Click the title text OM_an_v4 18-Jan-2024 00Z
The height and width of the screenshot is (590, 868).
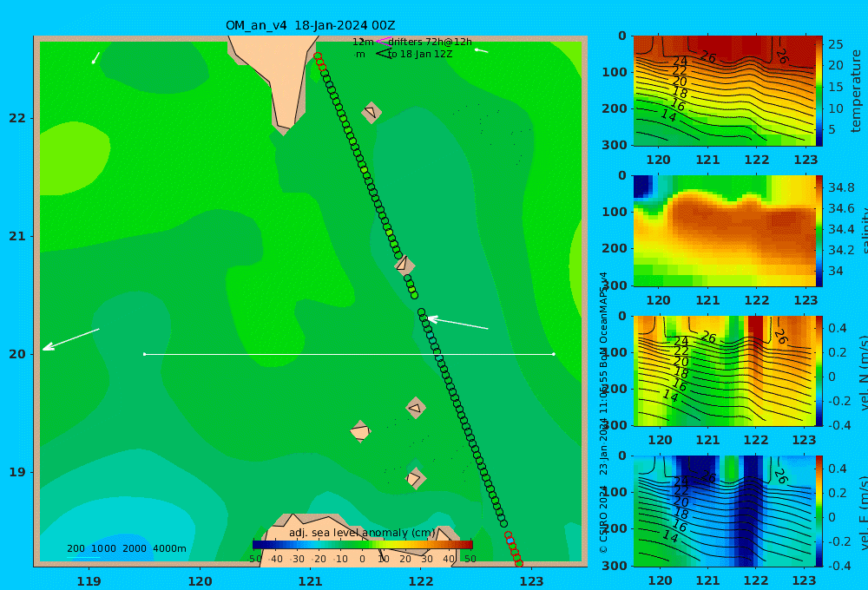click(310, 25)
